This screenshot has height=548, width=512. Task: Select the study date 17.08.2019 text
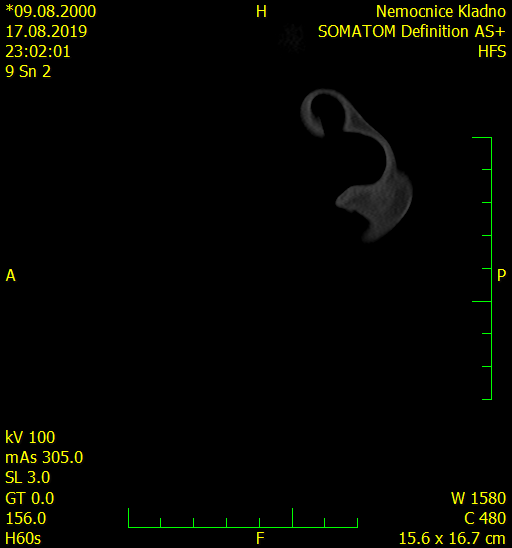(46, 32)
